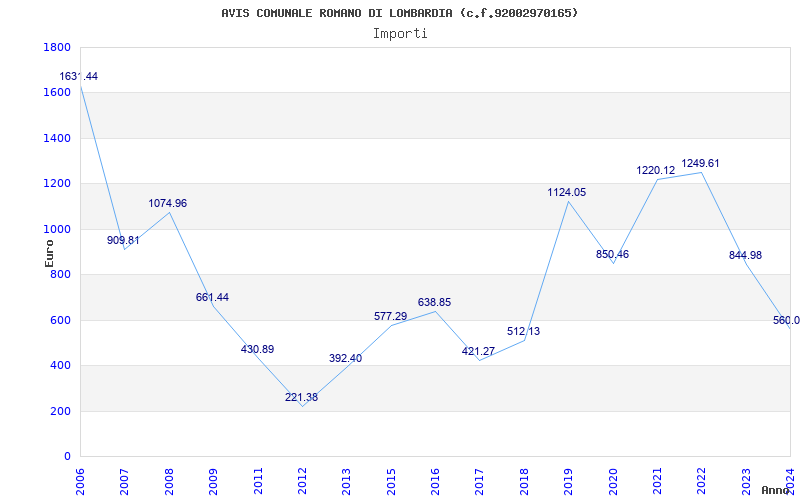Click the 2007 year label
Image resolution: width=800 pixels, height=500 pixels.
[x=124, y=482]
